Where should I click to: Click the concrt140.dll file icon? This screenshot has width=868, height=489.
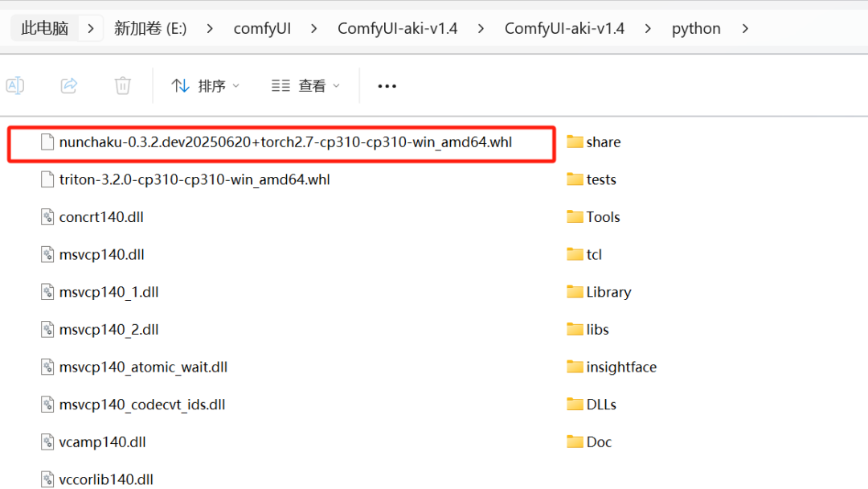47,217
